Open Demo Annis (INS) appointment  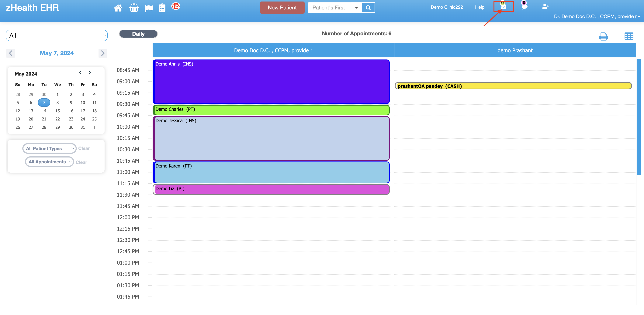271,82
